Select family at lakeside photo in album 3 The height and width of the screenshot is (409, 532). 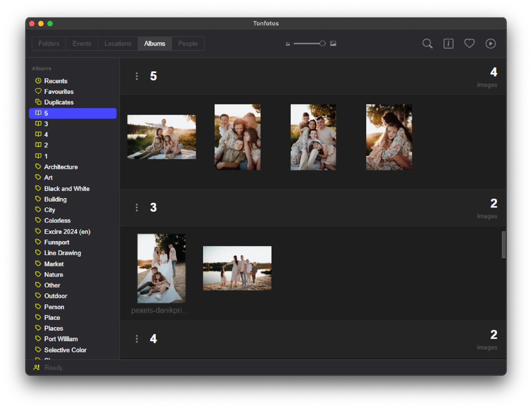tap(237, 268)
